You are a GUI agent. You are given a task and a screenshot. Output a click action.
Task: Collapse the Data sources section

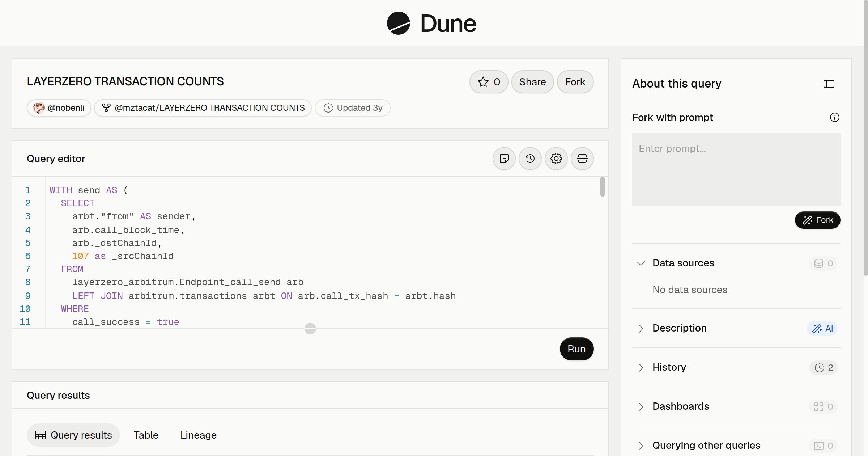click(x=641, y=263)
